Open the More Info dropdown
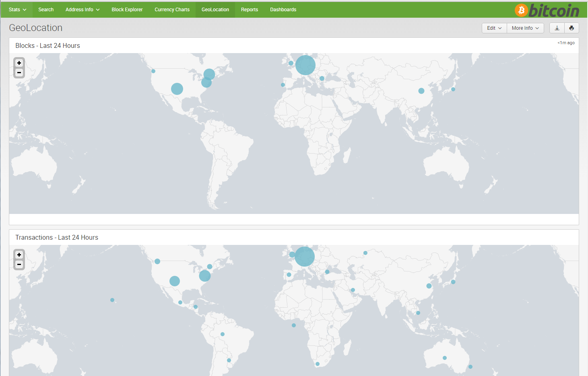588x376 pixels. 525,28
